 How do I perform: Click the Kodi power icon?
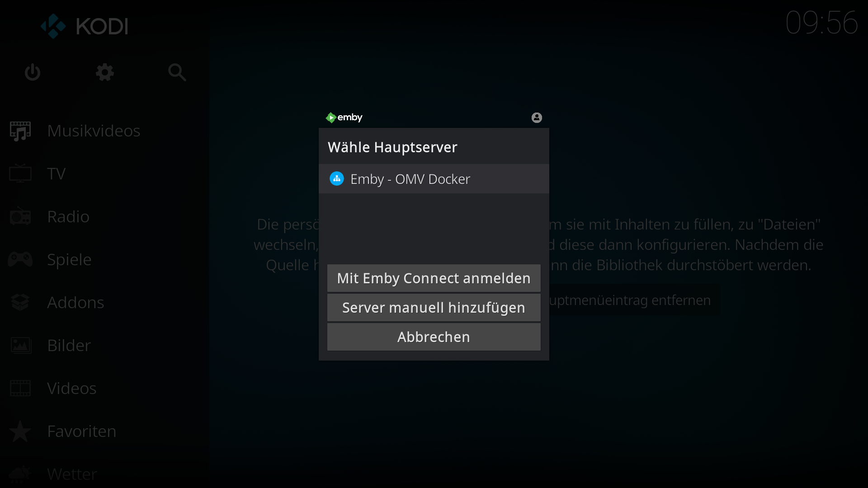(x=33, y=72)
